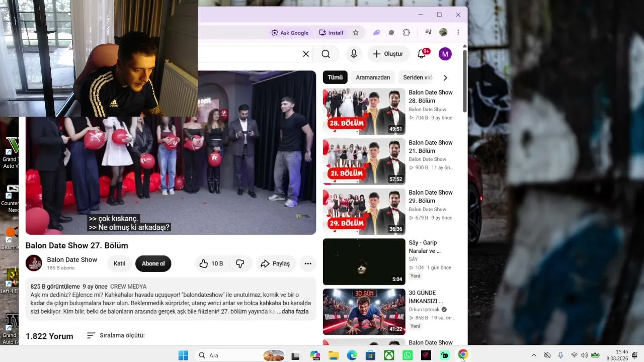Open the clock showing 15:46
This screenshot has height=362, width=644.
click(x=617, y=355)
